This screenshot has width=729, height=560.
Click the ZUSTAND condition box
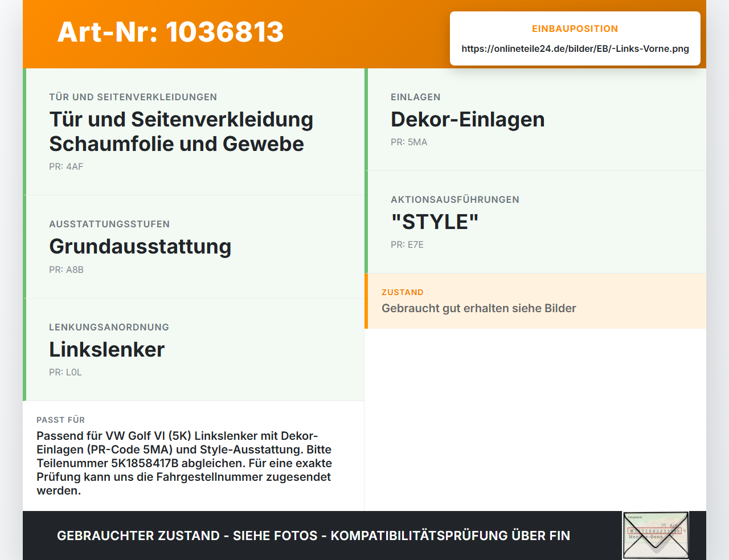pyautogui.click(x=535, y=301)
